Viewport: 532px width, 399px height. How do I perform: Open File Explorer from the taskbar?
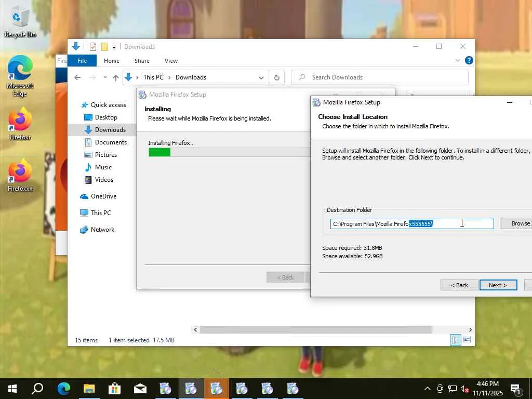coord(89,389)
